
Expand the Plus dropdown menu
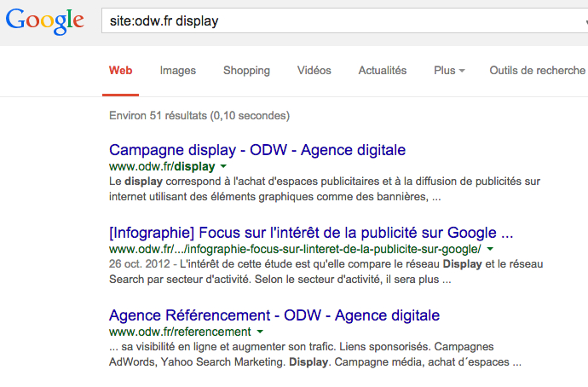(449, 71)
